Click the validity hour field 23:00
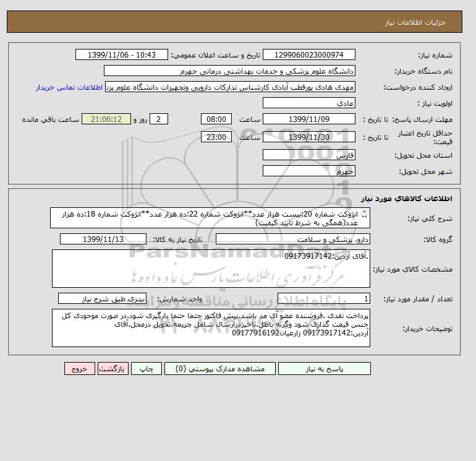This screenshot has height=461, width=476. click(x=216, y=137)
